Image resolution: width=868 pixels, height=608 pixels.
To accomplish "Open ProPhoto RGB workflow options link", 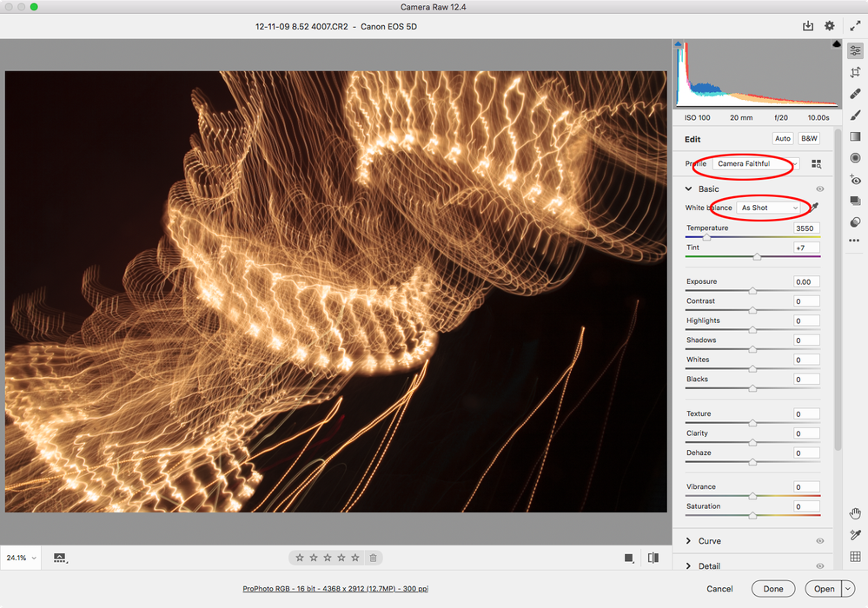I will click(x=335, y=589).
